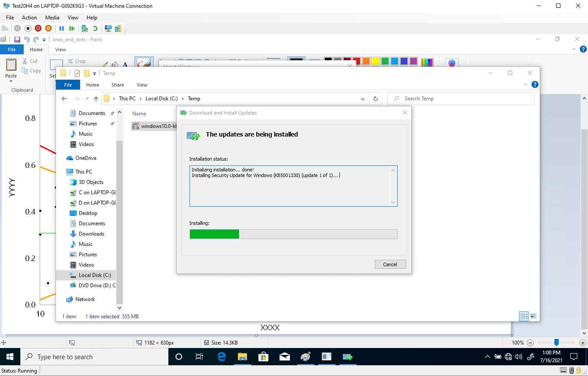The height and width of the screenshot is (376, 588).
Task: Expand the Explorer ribbon chevron
Action: 525,84
